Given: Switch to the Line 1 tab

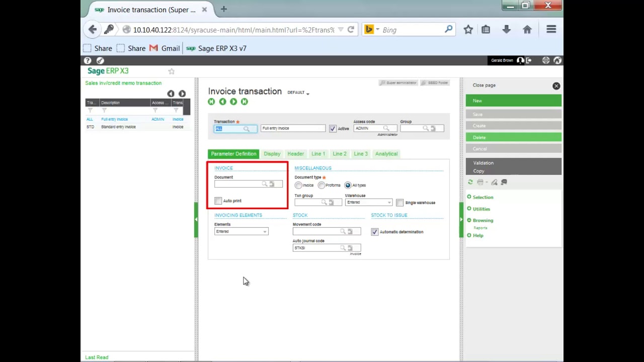Looking at the screenshot, I should (318, 154).
